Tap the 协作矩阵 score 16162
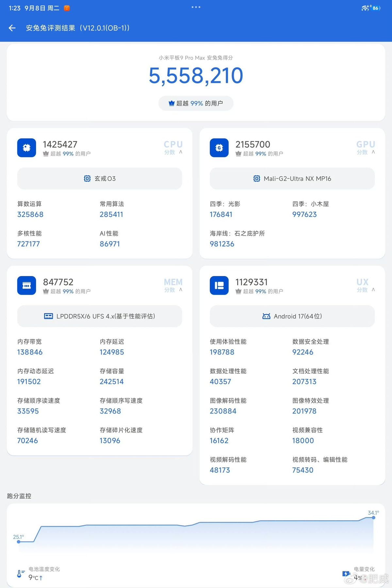This screenshot has height=588, width=392. pos(219,441)
